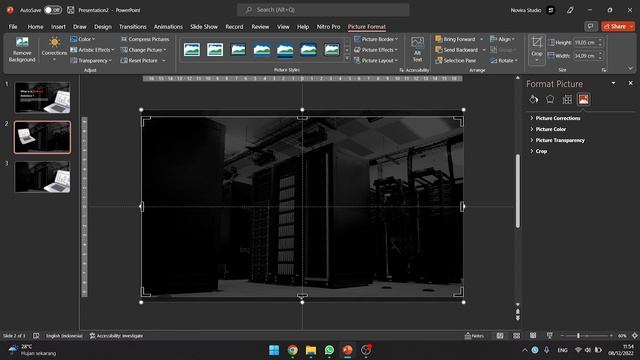
Task: Click the Crop tool icon
Action: [537, 42]
